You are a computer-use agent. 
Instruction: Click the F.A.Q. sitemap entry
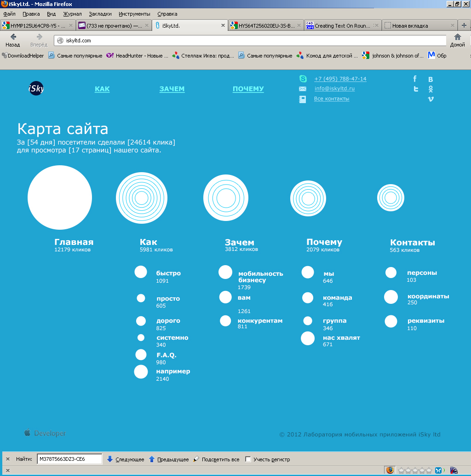[x=166, y=355]
